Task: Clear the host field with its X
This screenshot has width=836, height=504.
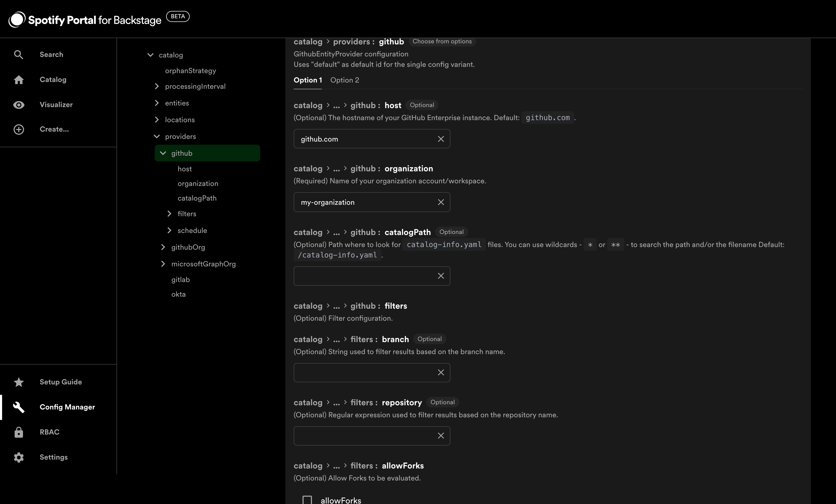Action: pos(441,139)
